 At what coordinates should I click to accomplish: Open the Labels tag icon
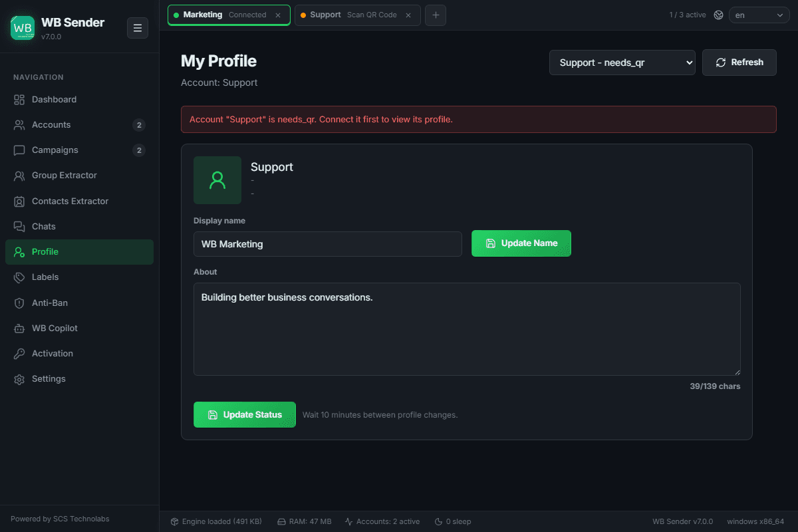19,277
